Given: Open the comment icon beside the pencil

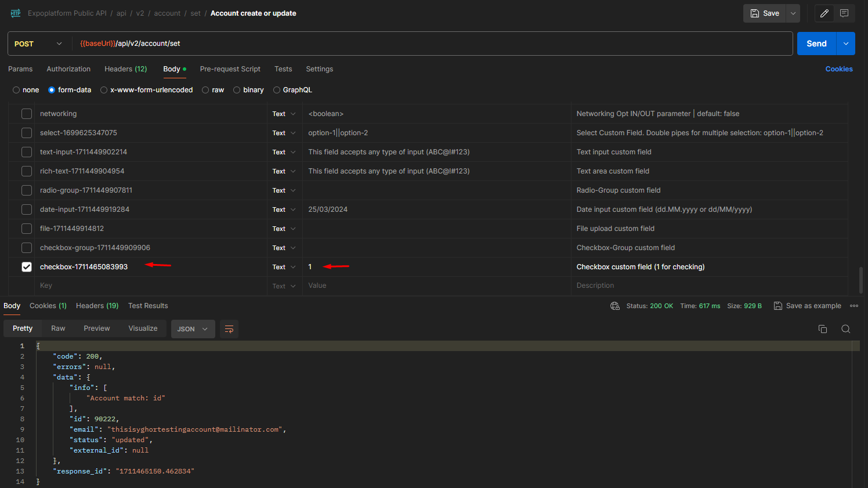Looking at the screenshot, I should coord(844,13).
